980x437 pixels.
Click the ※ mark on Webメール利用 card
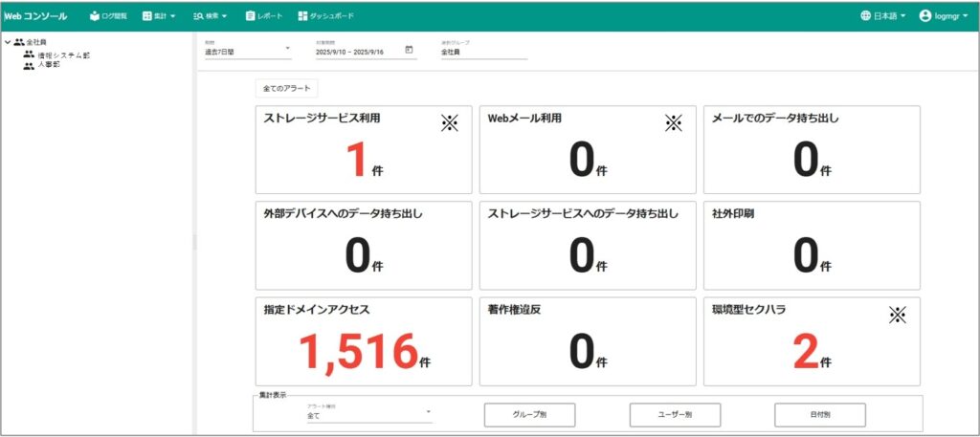click(674, 122)
